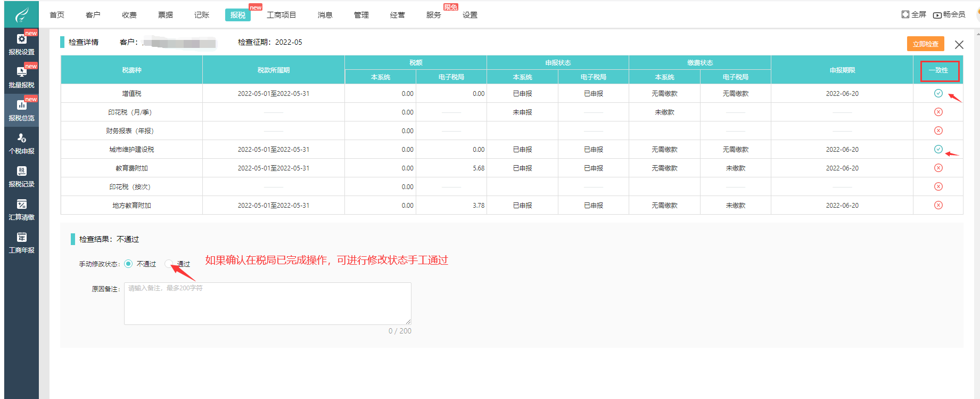This screenshot has width=980, height=399.
Task: Click the app logo at top left
Action: click(x=21, y=15)
